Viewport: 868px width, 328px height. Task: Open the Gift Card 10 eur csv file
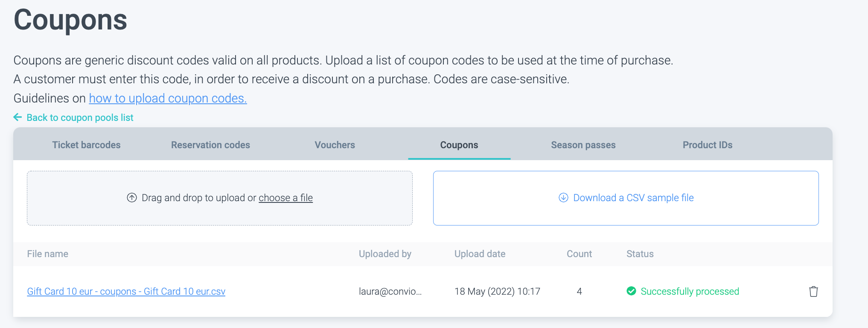pyautogui.click(x=126, y=291)
